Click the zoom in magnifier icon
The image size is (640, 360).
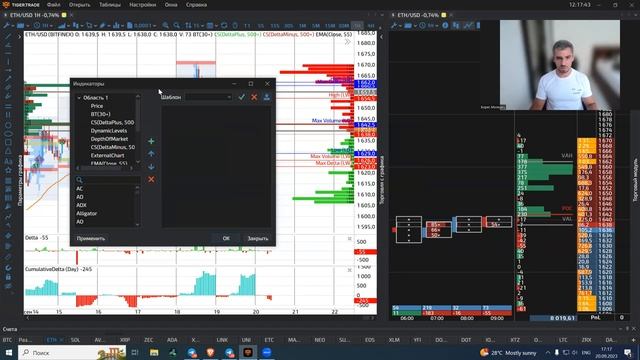pos(166,25)
